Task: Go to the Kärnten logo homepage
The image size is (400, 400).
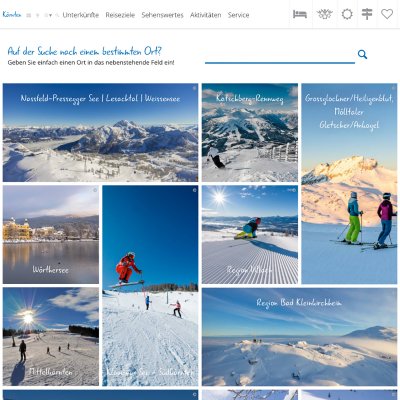Action: (12, 15)
